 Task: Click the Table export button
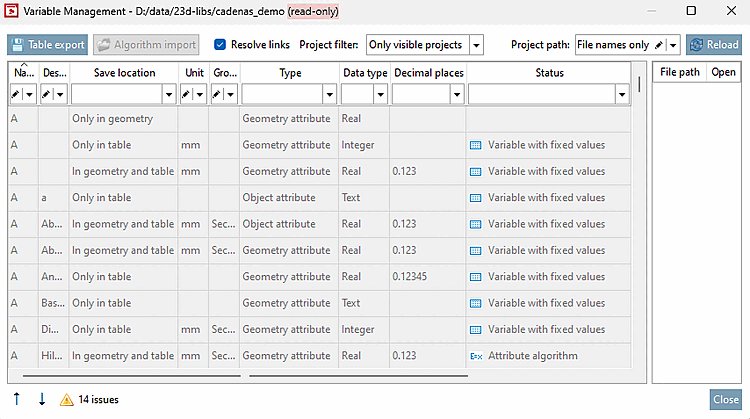[x=47, y=45]
